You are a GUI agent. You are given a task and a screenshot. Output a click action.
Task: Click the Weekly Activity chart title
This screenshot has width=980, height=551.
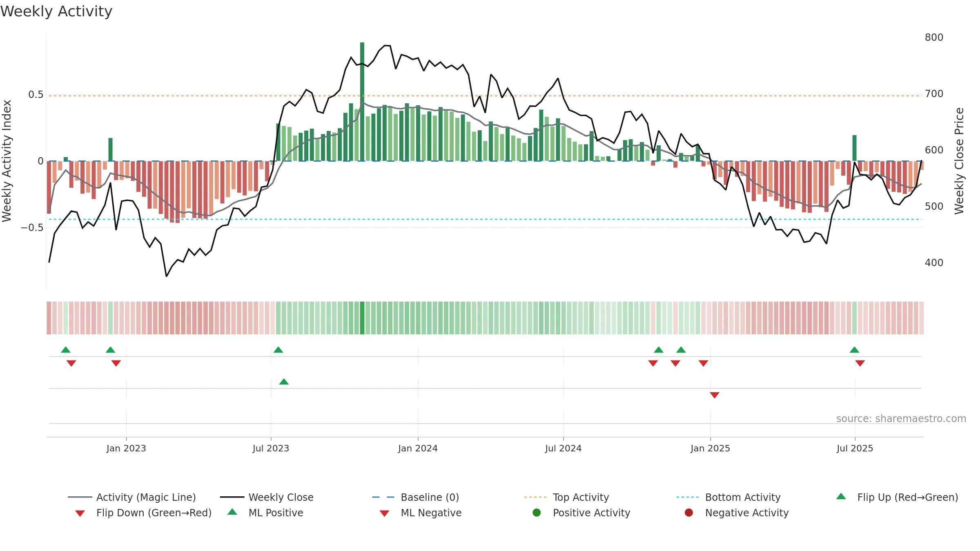(x=56, y=11)
